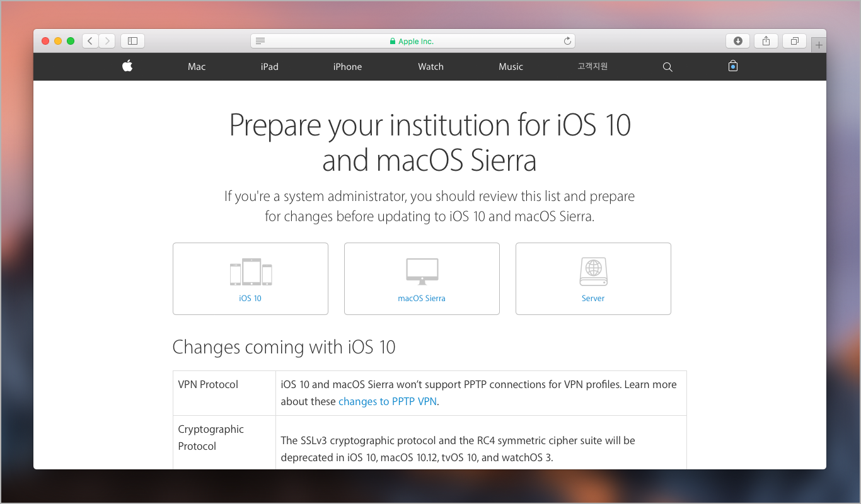Show all tabs overview
This screenshot has width=861, height=504.
pyautogui.click(x=795, y=41)
